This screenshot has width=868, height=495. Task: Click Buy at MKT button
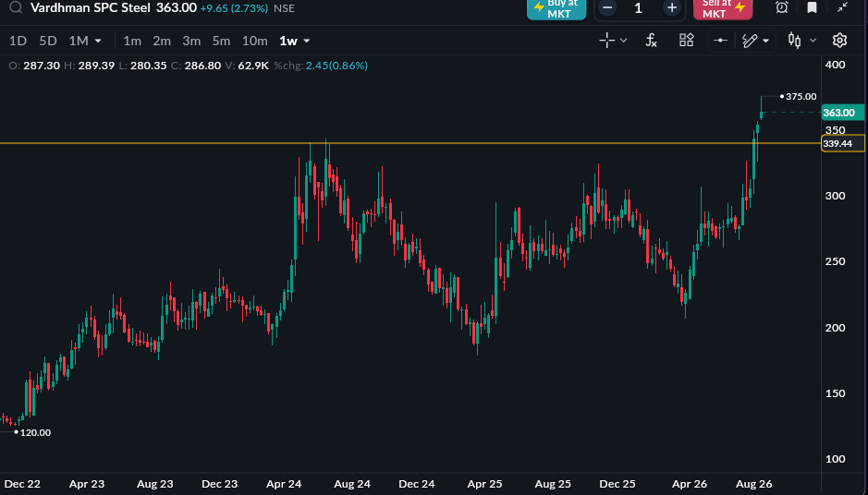[556, 7]
